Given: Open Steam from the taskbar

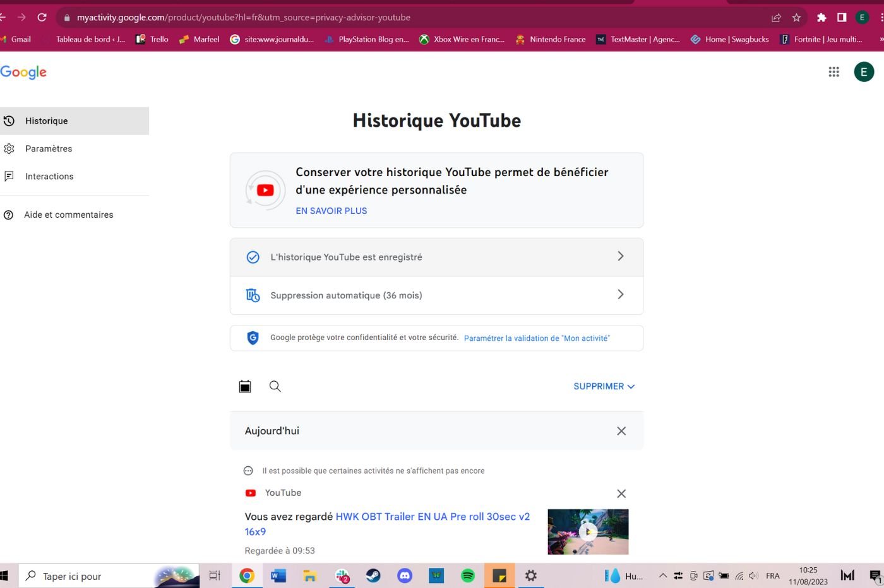Looking at the screenshot, I should 373,575.
